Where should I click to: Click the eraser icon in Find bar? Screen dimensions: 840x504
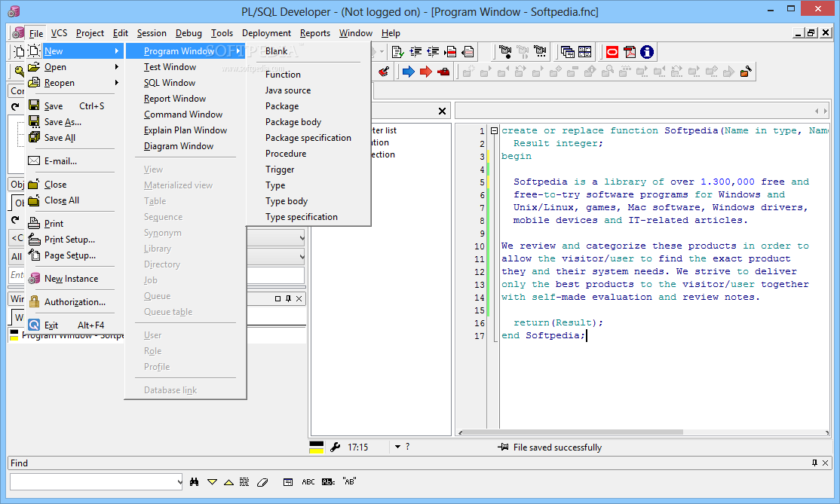262,482
